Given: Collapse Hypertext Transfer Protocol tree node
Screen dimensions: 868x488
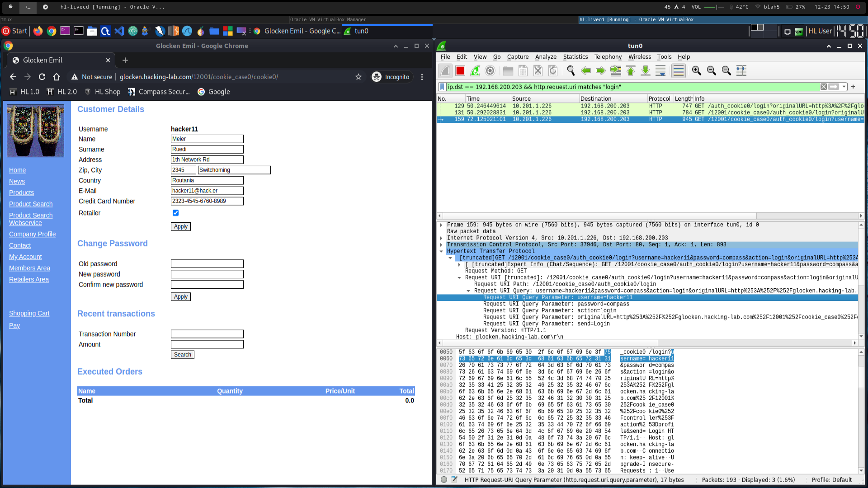Looking at the screenshot, I should coord(441,251).
